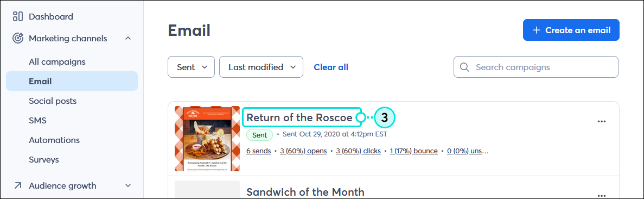
Task: Go to Social posts section
Action: coord(53,101)
